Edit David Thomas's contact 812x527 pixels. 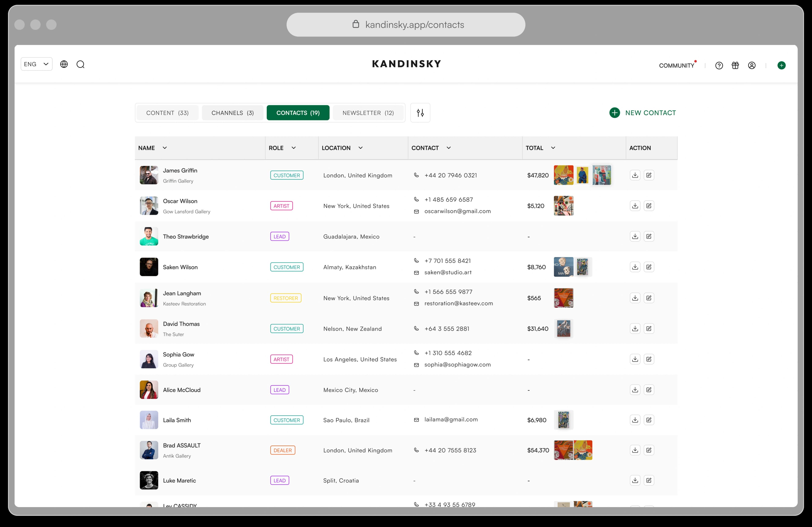[x=649, y=328]
